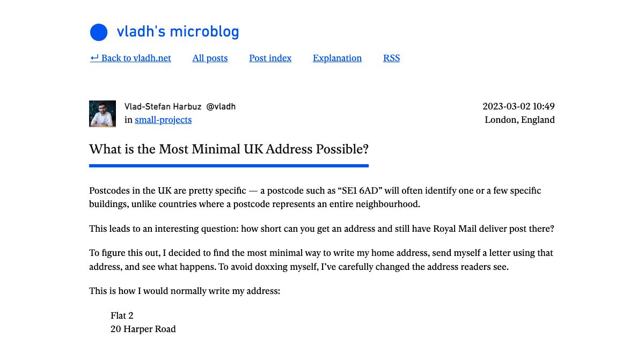Open the "vladh's microblog" site title
This screenshot has height=338, width=644.
(178, 32)
